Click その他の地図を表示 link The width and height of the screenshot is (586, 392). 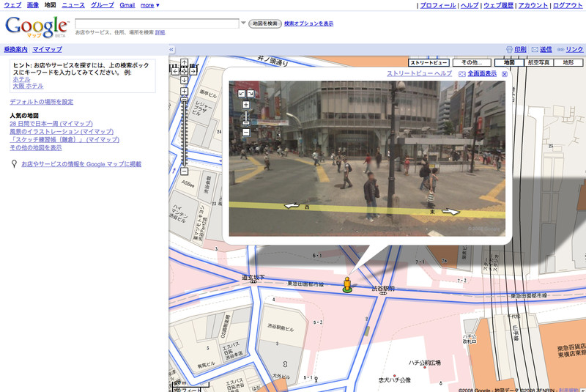click(36, 147)
